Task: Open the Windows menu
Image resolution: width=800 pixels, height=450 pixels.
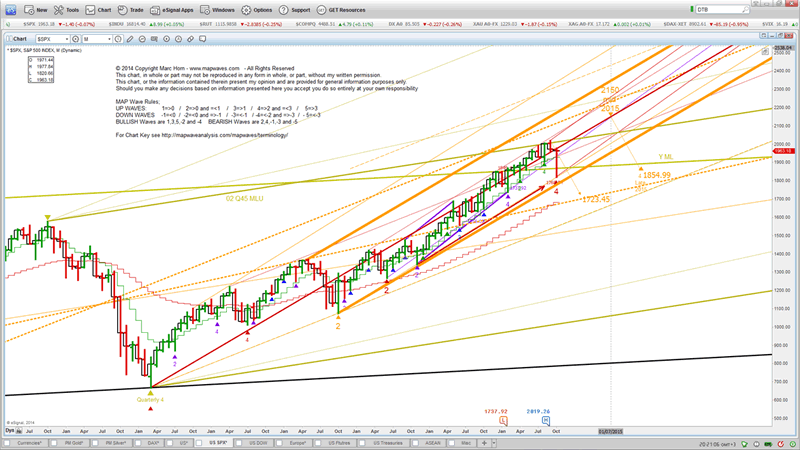Action: (217, 10)
